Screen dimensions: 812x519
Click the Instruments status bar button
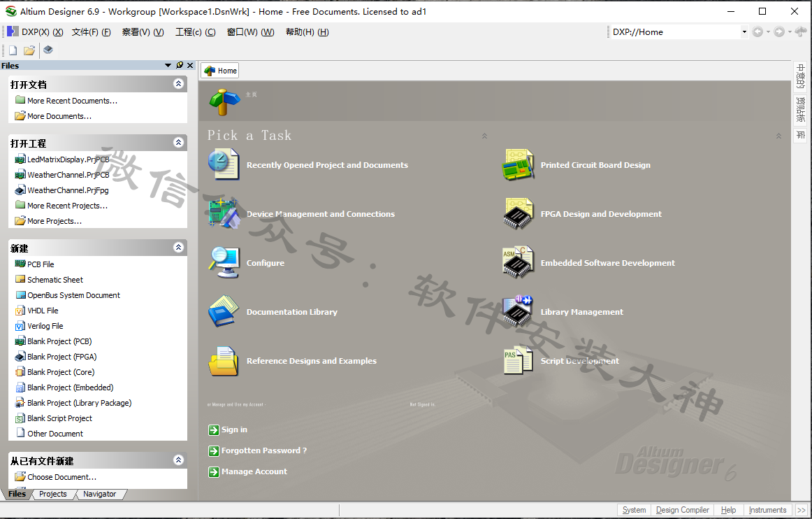767,510
